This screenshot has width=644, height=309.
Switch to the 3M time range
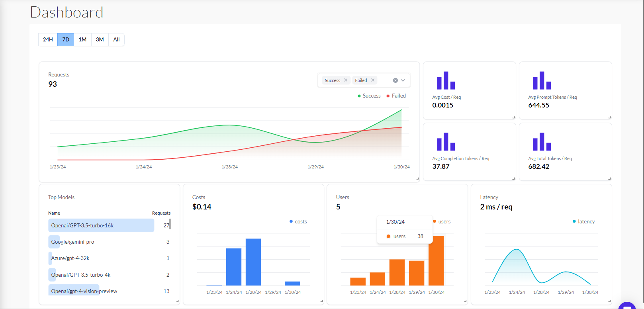click(x=100, y=39)
